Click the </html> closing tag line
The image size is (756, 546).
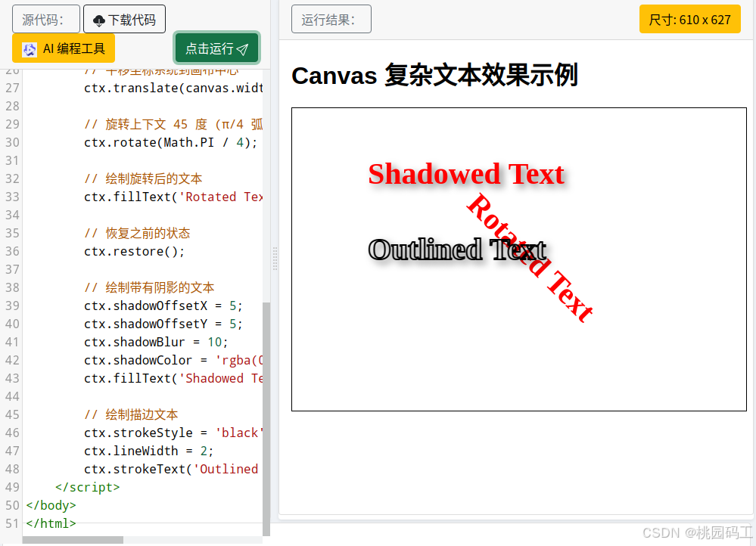coord(51,524)
